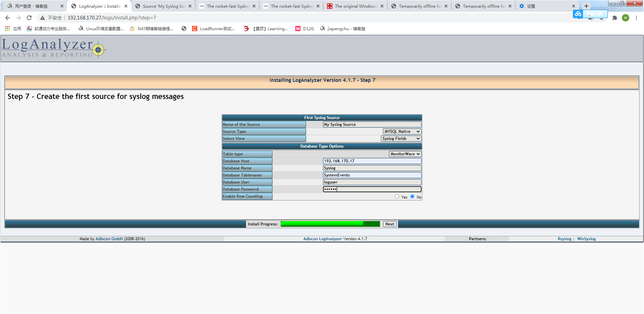This screenshot has height=314, width=644.
Task: Close the 用户登录 - 博客园 tab
Action: coord(62,6)
